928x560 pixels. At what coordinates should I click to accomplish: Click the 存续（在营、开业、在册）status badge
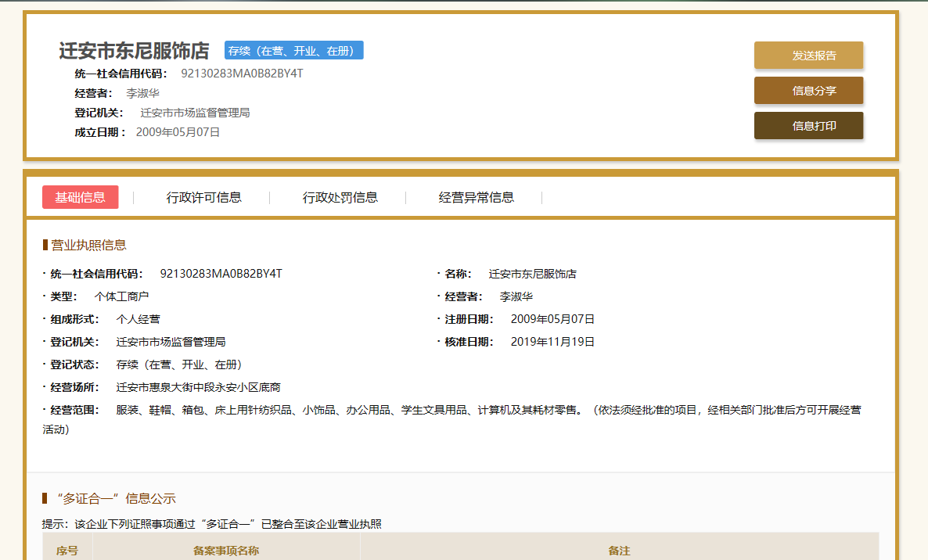pos(294,50)
